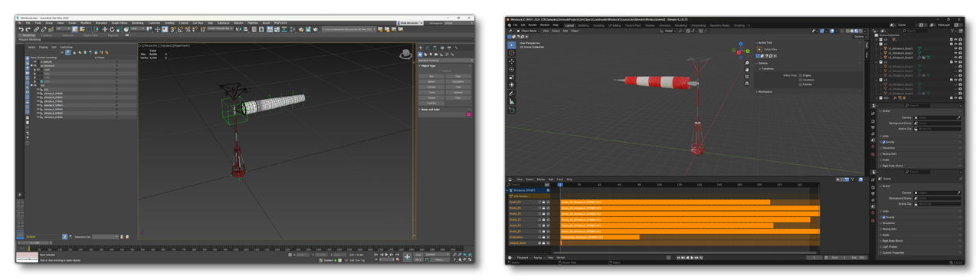Toggle the Origins checkbox in Blender's Transform options
This screenshot has height=280, width=980.
(x=801, y=75)
